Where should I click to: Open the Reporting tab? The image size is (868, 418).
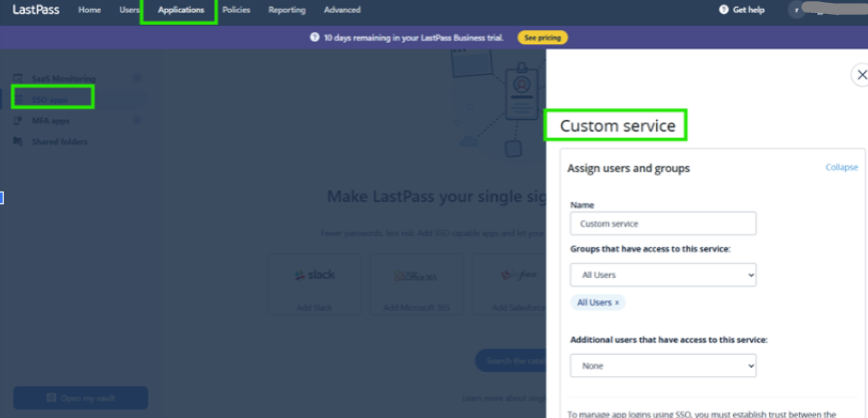(x=287, y=10)
